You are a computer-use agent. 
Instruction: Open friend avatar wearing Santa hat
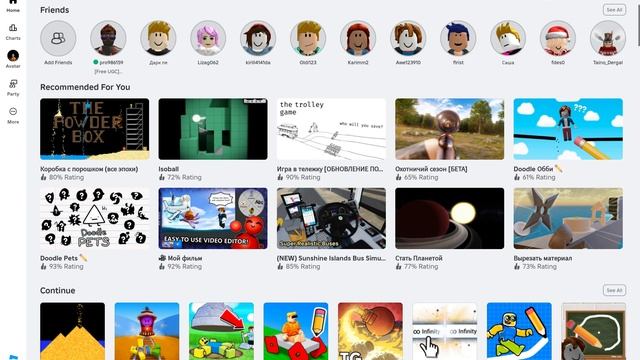tap(558, 38)
